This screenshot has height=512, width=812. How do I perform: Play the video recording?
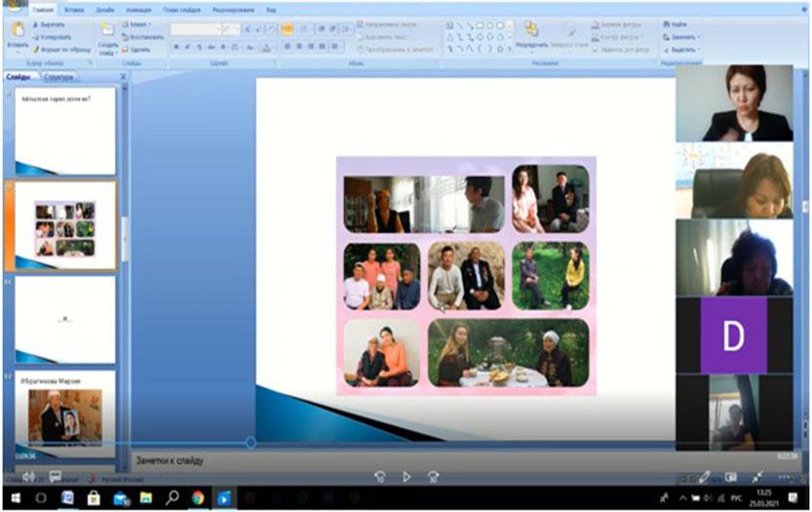coord(406,477)
